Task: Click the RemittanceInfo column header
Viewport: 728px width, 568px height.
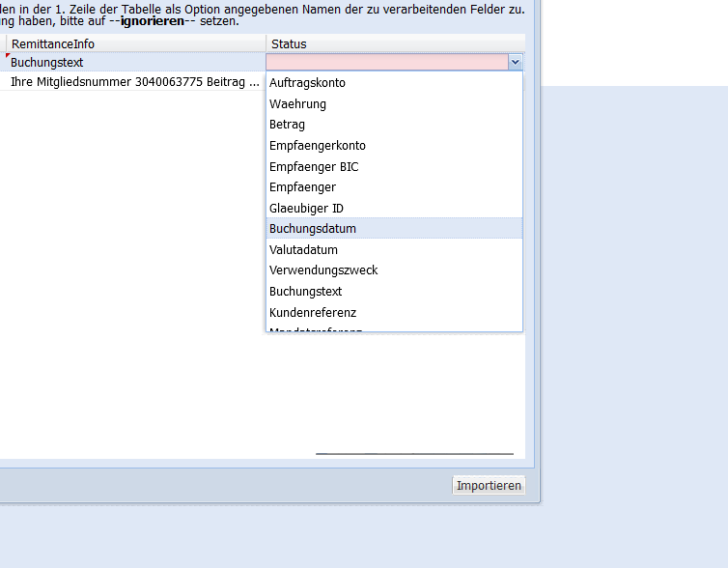Action: point(135,44)
